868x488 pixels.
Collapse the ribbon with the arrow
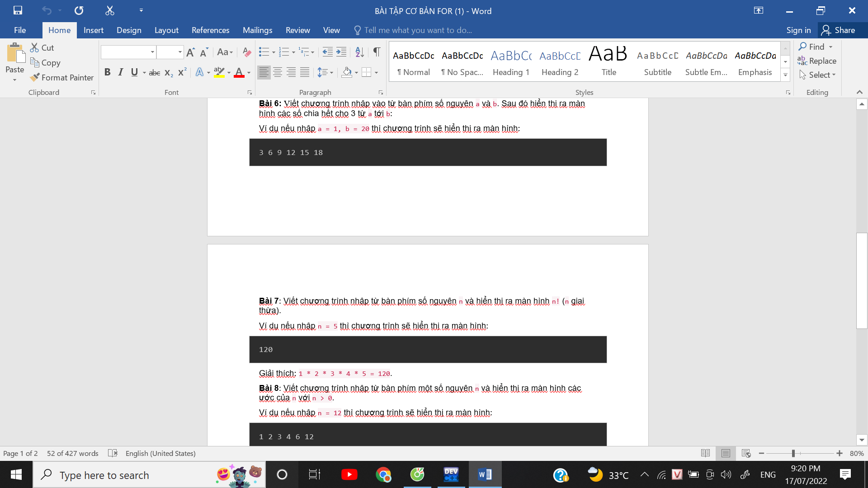pos(859,92)
